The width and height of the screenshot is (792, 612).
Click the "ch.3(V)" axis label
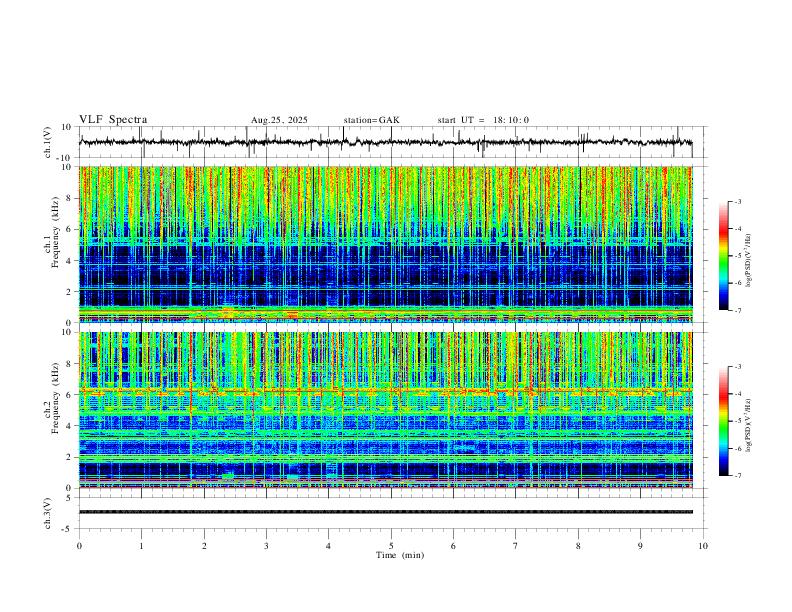click(48, 513)
